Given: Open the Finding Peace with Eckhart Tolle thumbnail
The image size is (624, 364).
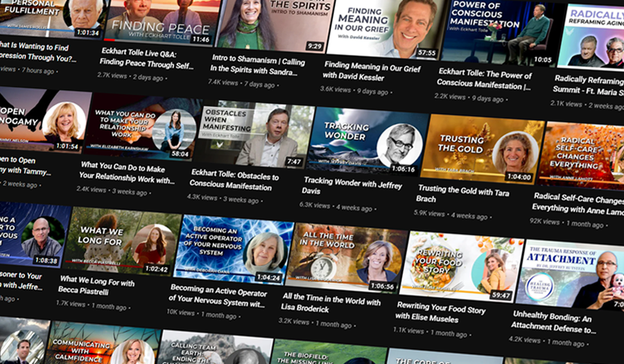Looking at the screenshot, I should tap(162, 22).
